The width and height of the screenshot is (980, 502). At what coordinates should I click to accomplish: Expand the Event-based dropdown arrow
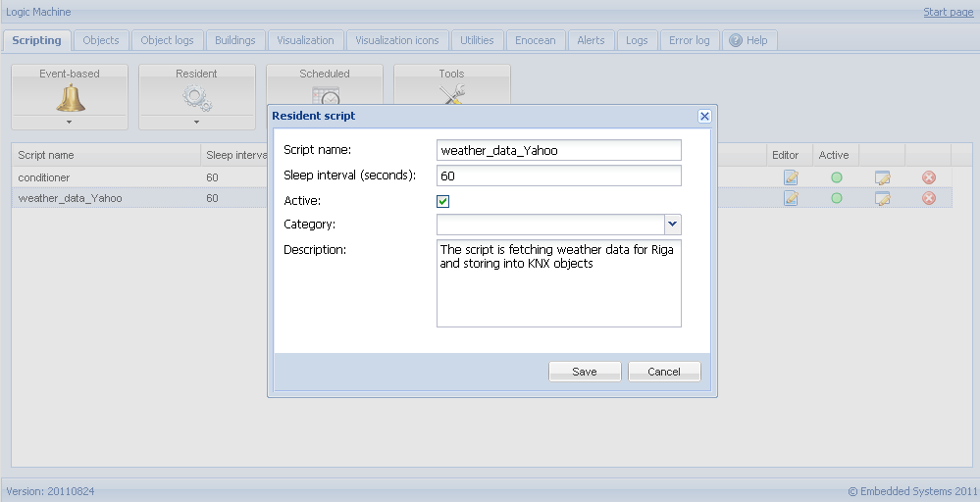pyautogui.click(x=70, y=123)
